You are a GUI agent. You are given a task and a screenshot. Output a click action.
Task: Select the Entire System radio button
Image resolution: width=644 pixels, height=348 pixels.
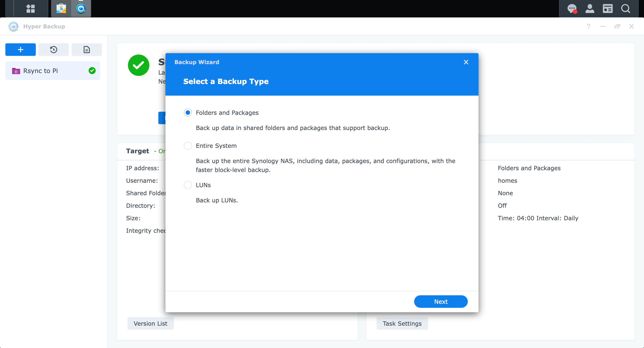(x=187, y=146)
